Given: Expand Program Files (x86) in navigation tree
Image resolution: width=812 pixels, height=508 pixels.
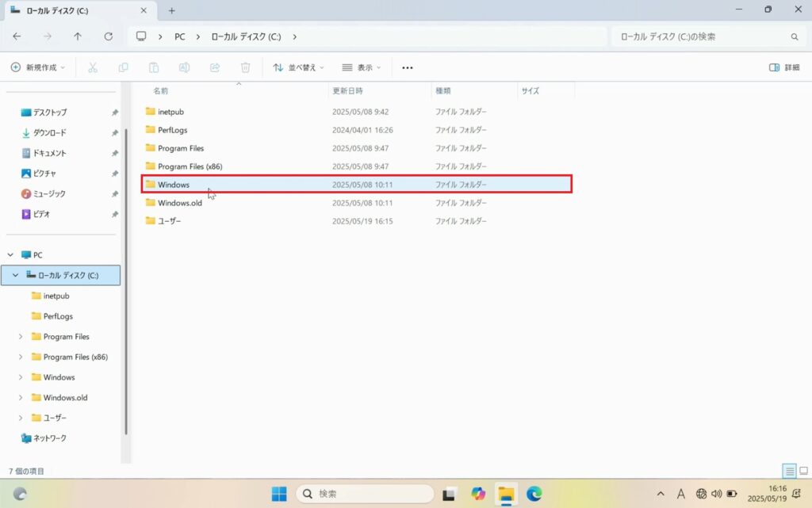Looking at the screenshot, I should click(21, 357).
